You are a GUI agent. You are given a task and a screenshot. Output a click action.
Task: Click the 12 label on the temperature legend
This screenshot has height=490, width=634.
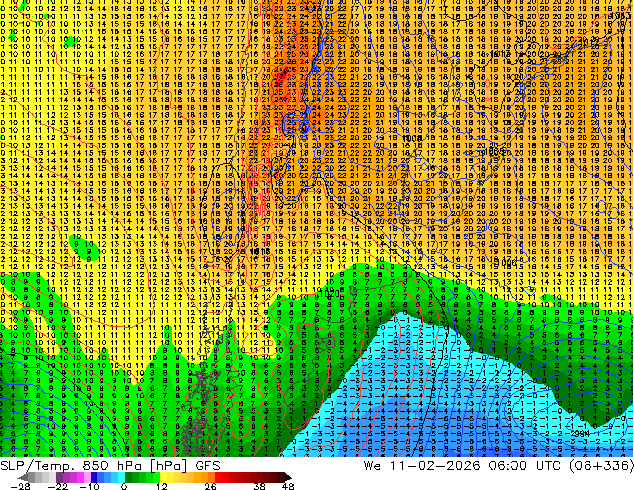tap(162, 486)
